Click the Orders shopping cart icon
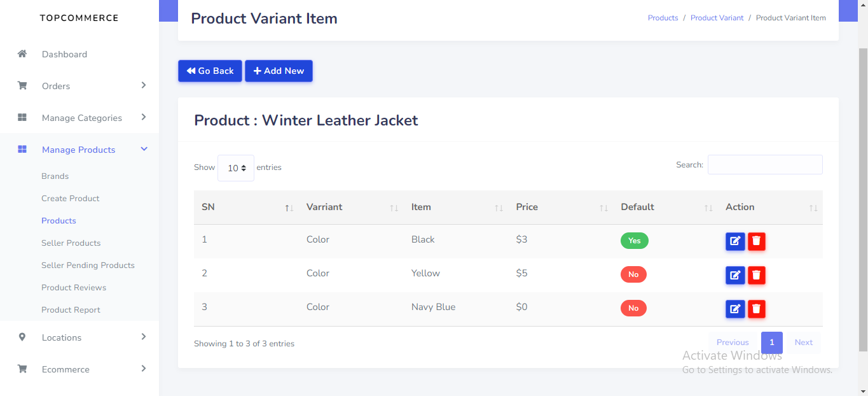868x396 pixels. pos(22,86)
